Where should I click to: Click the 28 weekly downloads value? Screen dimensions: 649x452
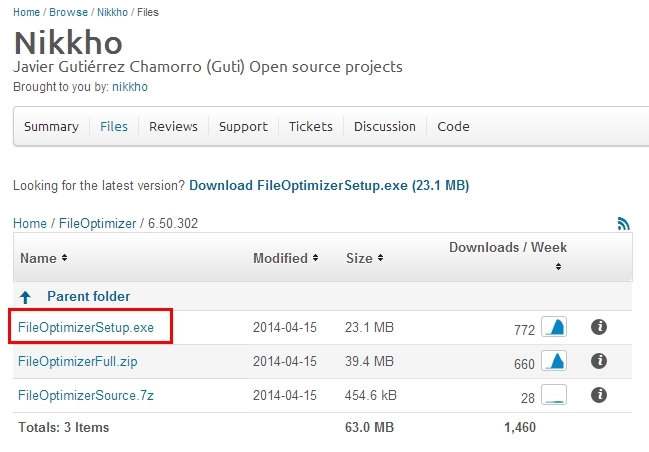point(528,398)
